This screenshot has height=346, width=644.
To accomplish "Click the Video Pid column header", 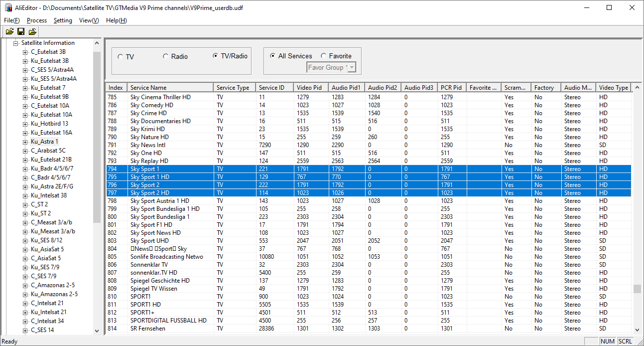I will (311, 88).
